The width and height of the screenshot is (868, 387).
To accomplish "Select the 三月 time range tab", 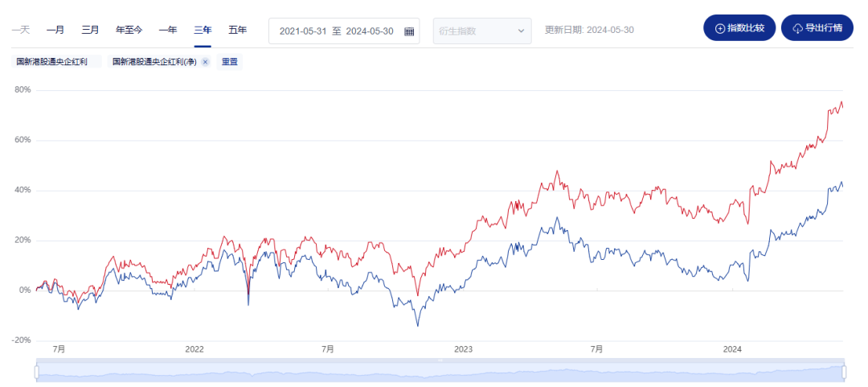I will click(x=91, y=30).
